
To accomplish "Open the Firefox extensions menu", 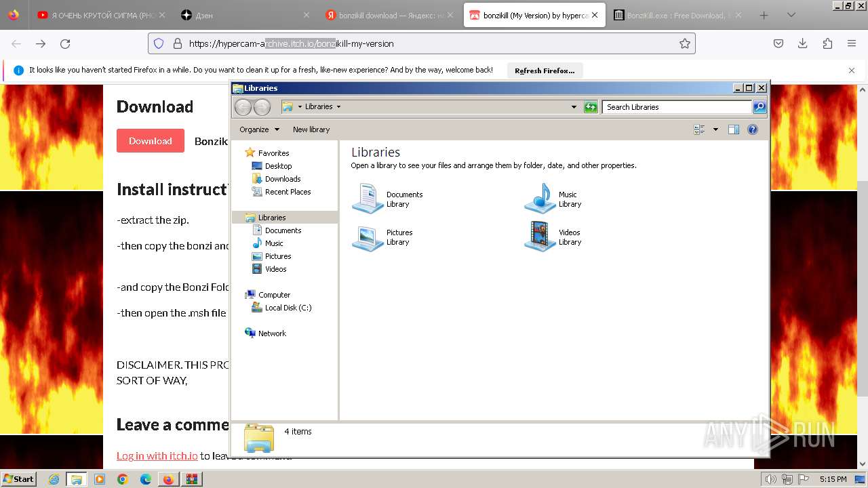I will click(827, 43).
